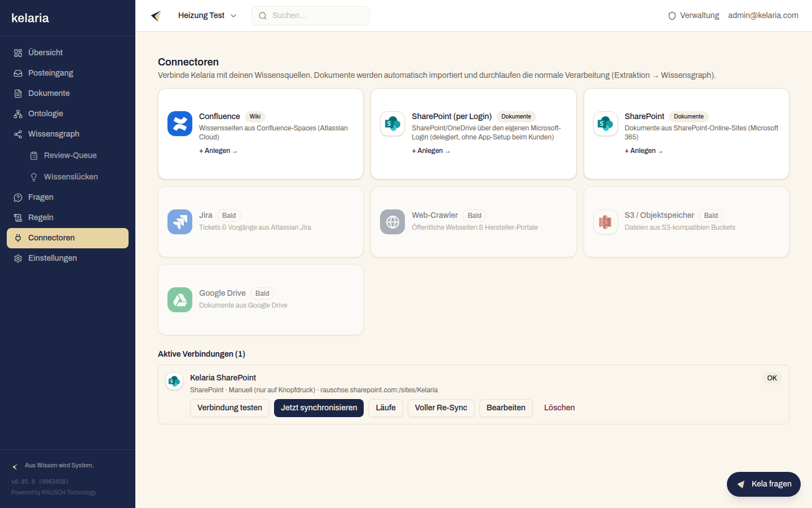Screen dimensions: 812x508
Task: Open Dokumente from the sidebar
Action: coord(68,93)
